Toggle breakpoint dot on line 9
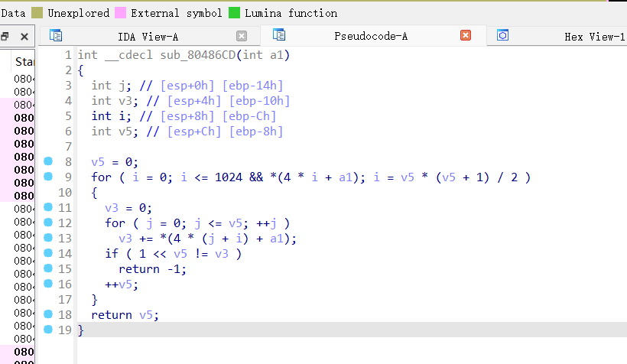This screenshot has height=364, width=627. point(48,176)
